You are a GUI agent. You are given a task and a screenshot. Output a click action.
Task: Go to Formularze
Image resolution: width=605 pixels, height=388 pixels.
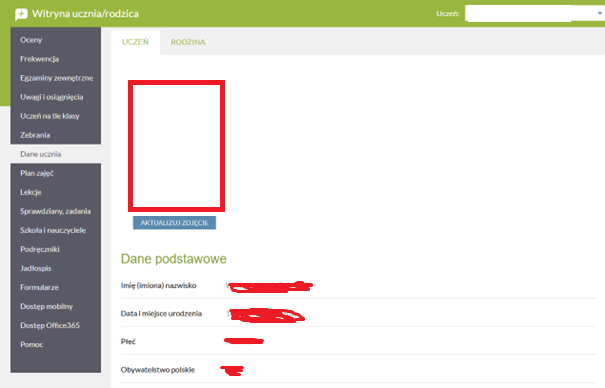[x=56, y=287]
